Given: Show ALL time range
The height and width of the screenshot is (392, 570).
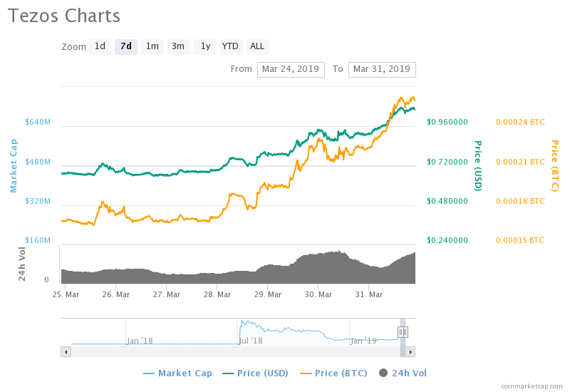Looking at the screenshot, I should coord(257,46).
